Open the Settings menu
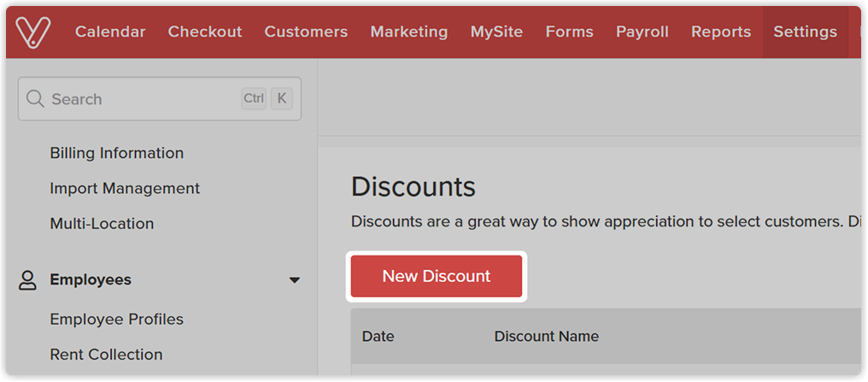The image size is (868, 382). point(805,32)
